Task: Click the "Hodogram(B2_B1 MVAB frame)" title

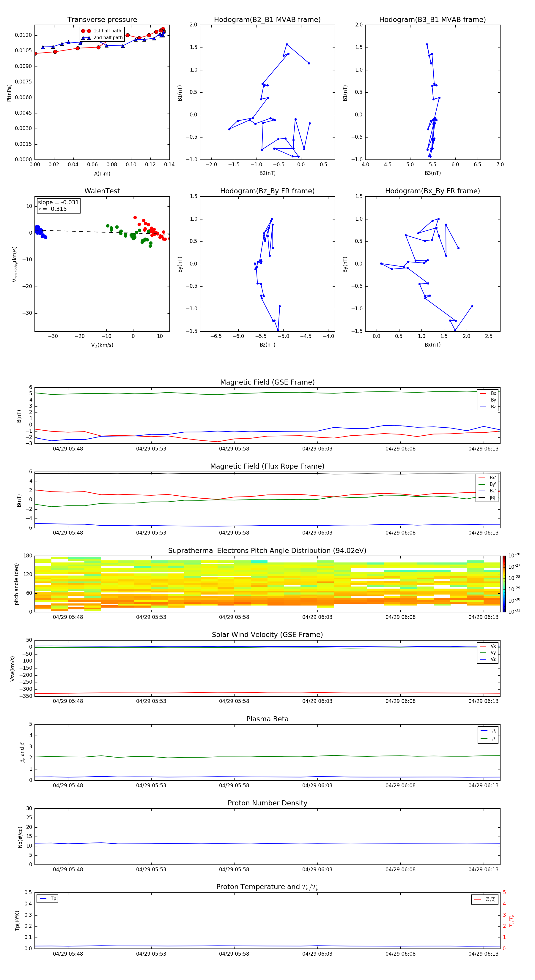Action: [x=267, y=20]
